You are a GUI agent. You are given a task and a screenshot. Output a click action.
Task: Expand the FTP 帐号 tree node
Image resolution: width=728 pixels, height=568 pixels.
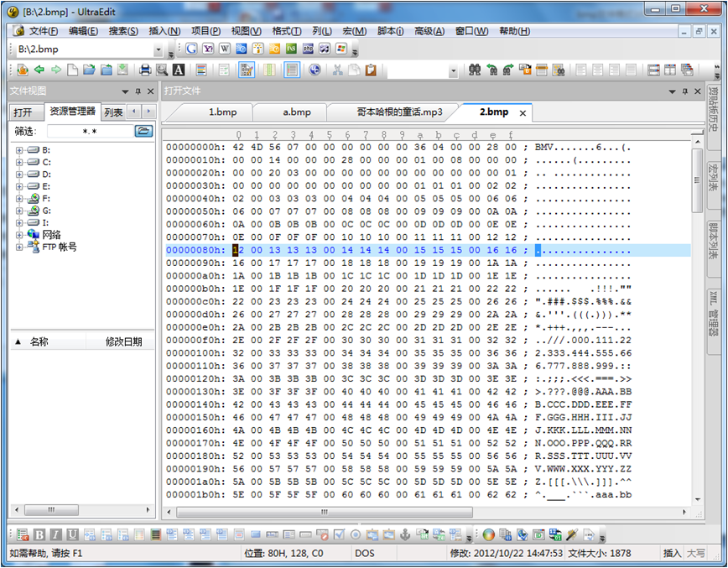click(x=19, y=247)
